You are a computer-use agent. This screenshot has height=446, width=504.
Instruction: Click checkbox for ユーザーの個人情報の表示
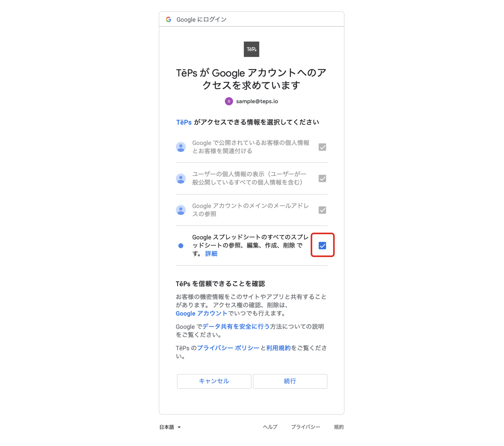pyautogui.click(x=322, y=179)
